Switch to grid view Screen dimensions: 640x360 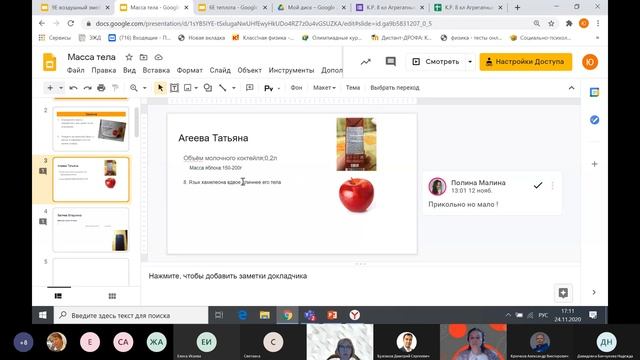(112, 296)
